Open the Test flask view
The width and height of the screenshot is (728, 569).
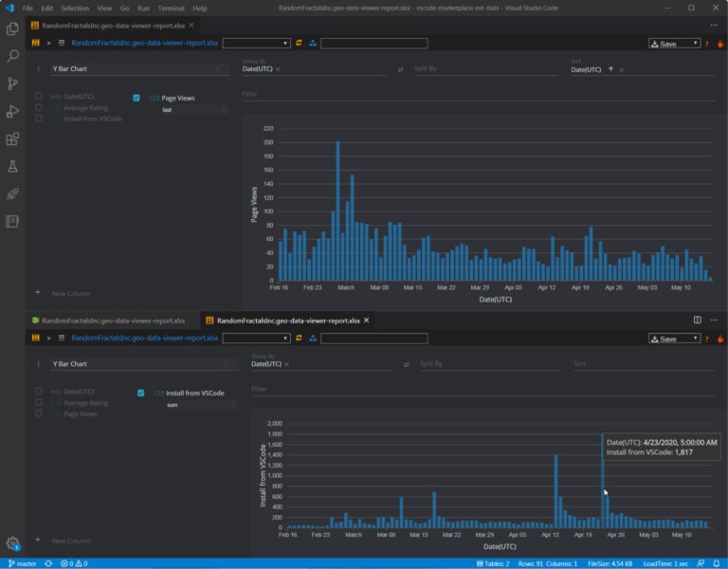tap(12, 166)
